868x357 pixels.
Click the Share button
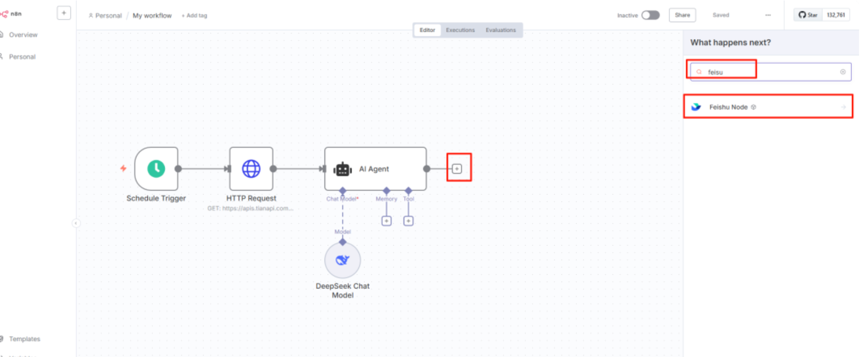tap(682, 15)
